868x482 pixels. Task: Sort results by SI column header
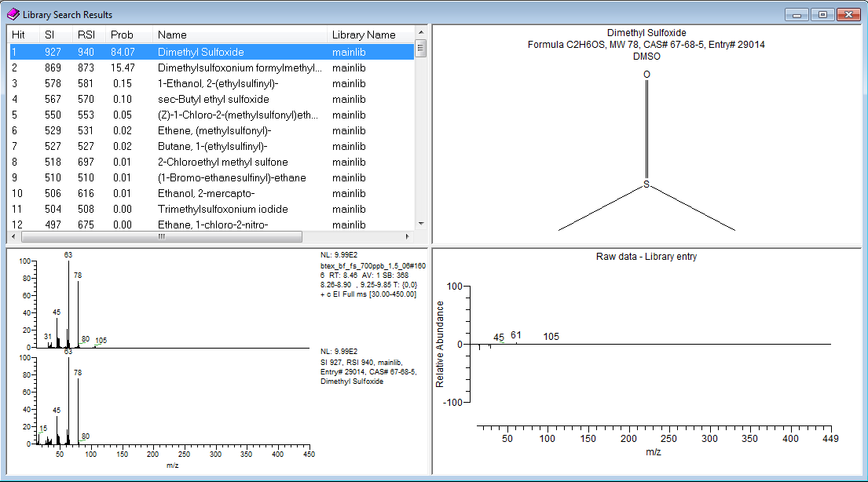click(49, 35)
